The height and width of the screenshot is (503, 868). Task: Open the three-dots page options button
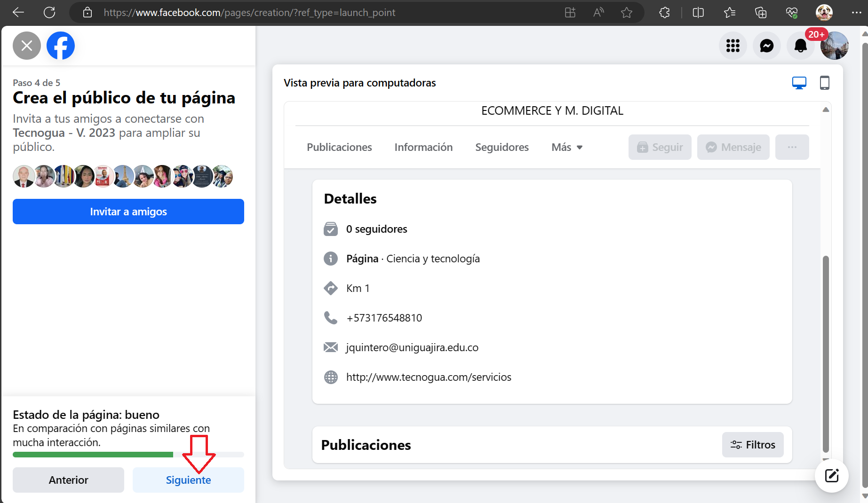[792, 147]
